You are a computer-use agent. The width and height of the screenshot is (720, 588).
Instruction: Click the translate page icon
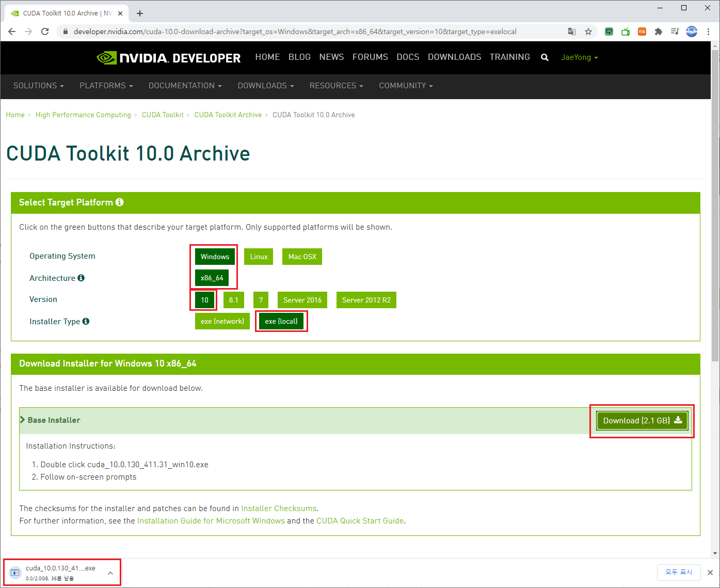click(572, 31)
